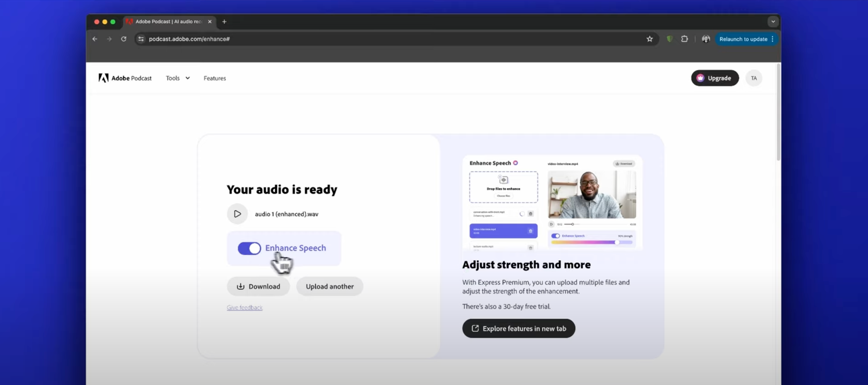Screen dimensions: 868x385
Task: Reload the current page
Action: [124, 39]
